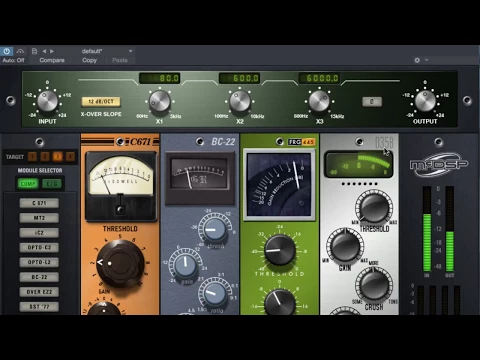Screen dimensions: 480x360
Task: Click the 6000.0 X3 frequency display
Action: coord(319,78)
